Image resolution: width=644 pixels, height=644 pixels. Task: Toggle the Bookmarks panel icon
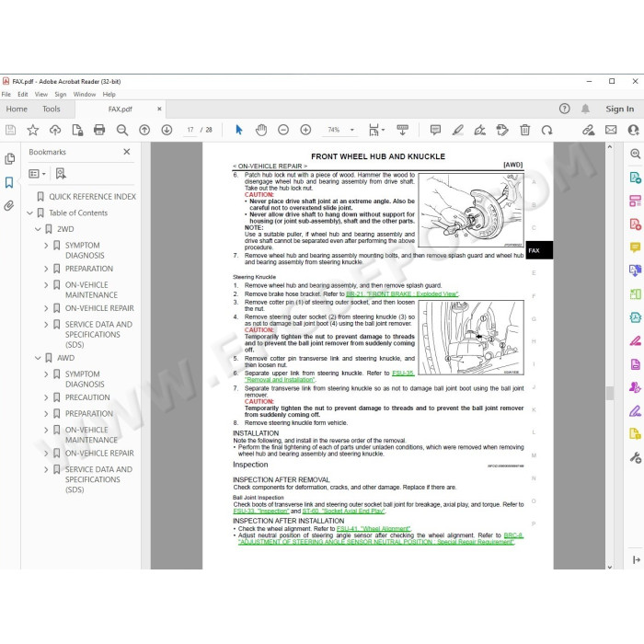tap(9, 182)
